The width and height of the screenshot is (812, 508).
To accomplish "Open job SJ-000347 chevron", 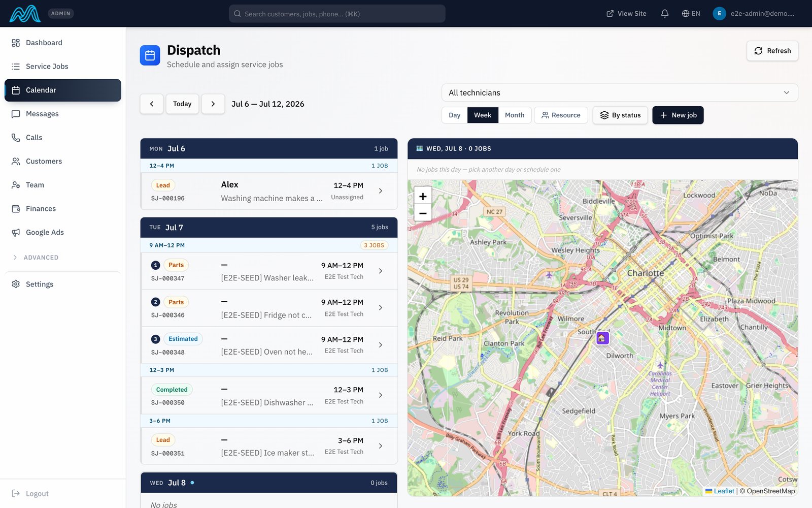I will click(381, 271).
